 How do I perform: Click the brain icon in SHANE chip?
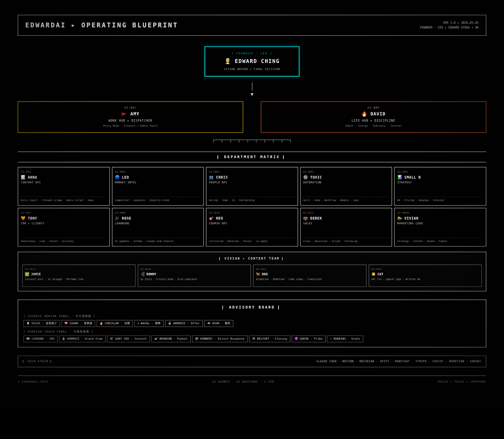66,323
